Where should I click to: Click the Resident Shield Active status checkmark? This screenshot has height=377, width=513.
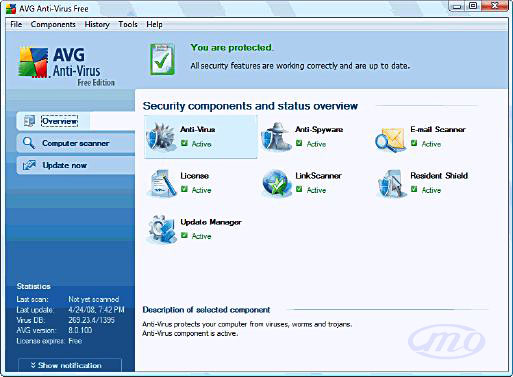pos(414,189)
